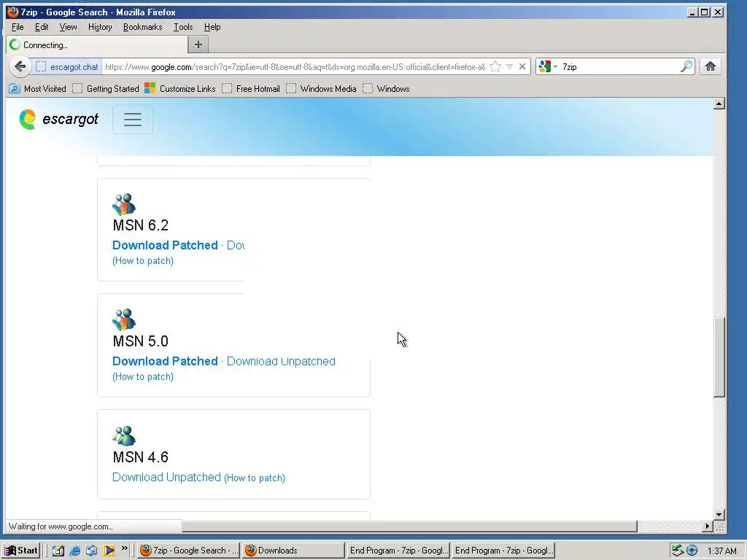Open the File menu
The height and width of the screenshot is (560, 747).
pos(18,27)
